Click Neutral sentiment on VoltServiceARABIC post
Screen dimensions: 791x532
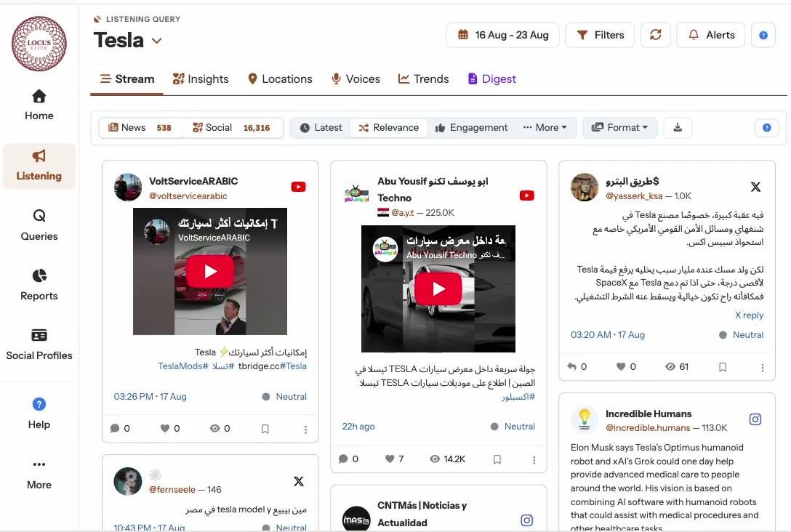pyautogui.click(x=284, y=396)
